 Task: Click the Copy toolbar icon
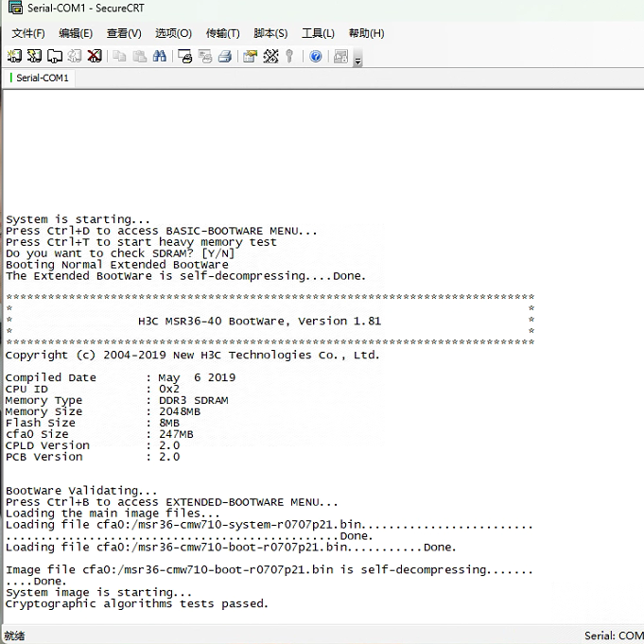[x=119, y=56]
